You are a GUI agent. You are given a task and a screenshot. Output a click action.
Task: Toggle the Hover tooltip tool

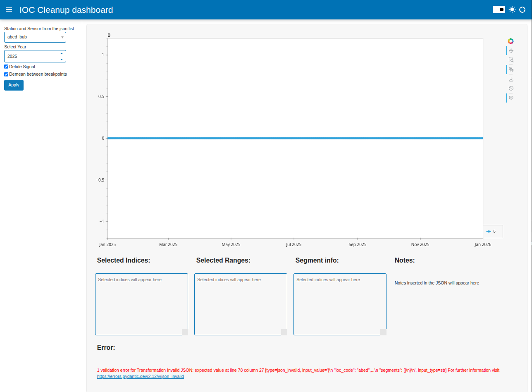point(511,98)
